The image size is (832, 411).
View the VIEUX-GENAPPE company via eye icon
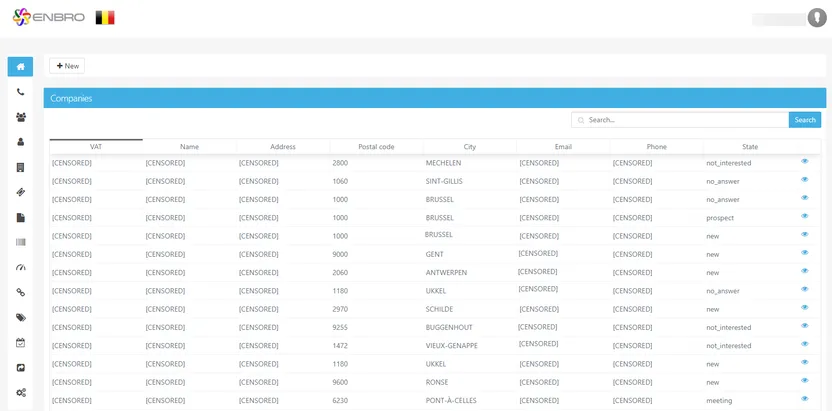pos(804,344)
